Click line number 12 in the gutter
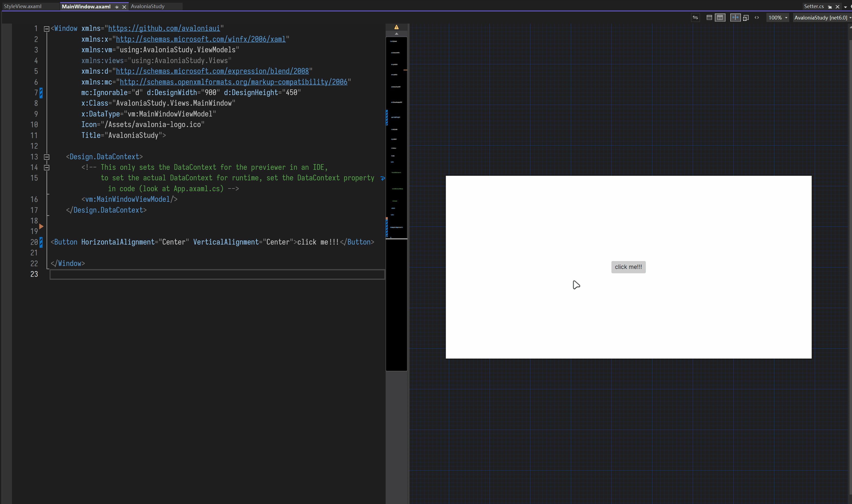The image size is (852, 504). tap(34, 146)
